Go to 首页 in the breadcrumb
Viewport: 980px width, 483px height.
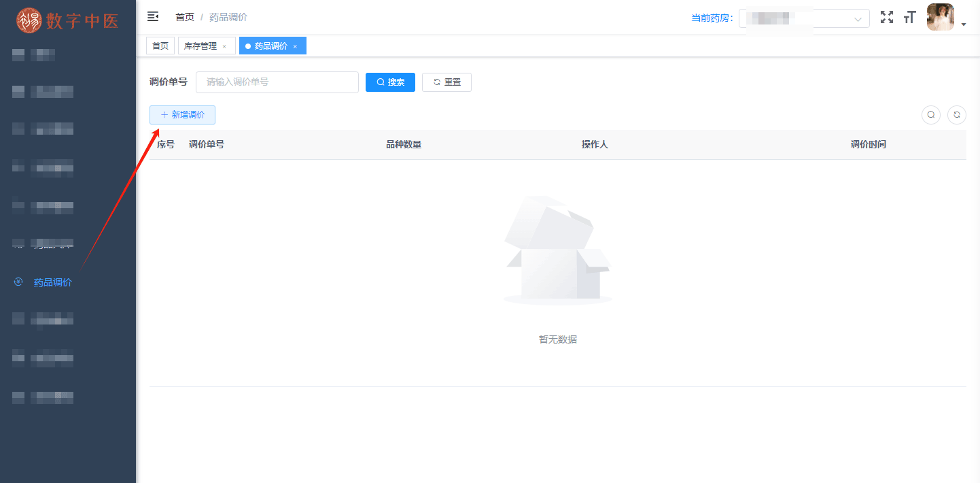click(184, 17)
